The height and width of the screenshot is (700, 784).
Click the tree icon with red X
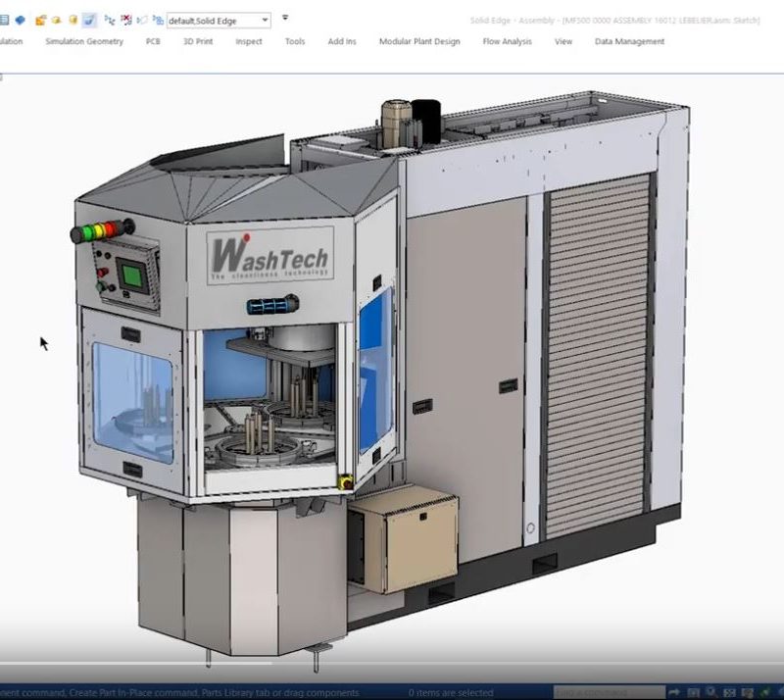(126, 20)
